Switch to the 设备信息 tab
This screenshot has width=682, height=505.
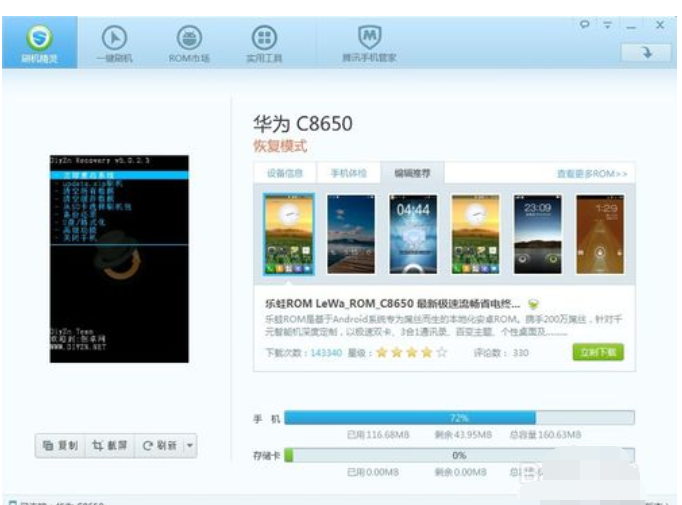coord(286,173)
